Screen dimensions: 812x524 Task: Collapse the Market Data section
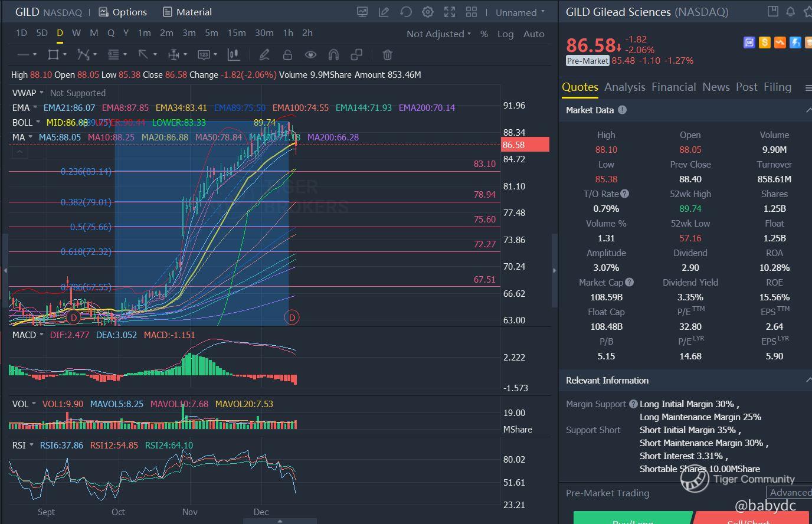(x=808, y=110)
